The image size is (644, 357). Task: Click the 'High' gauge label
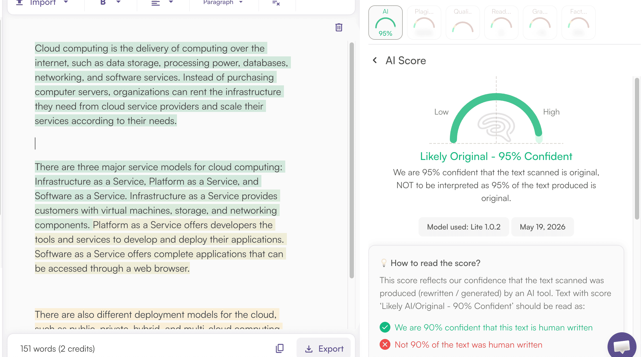551,112
